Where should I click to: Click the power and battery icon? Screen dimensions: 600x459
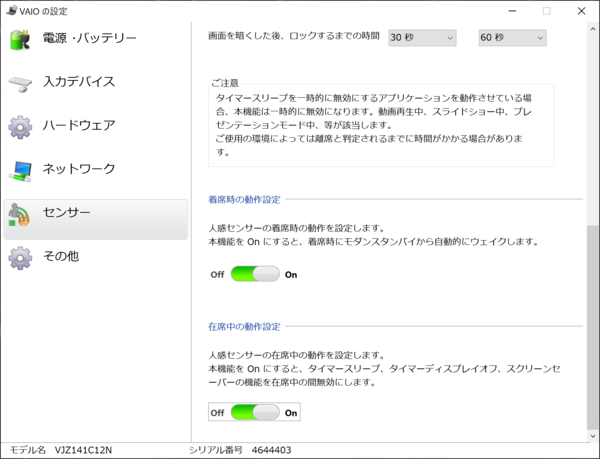[20, 39]
